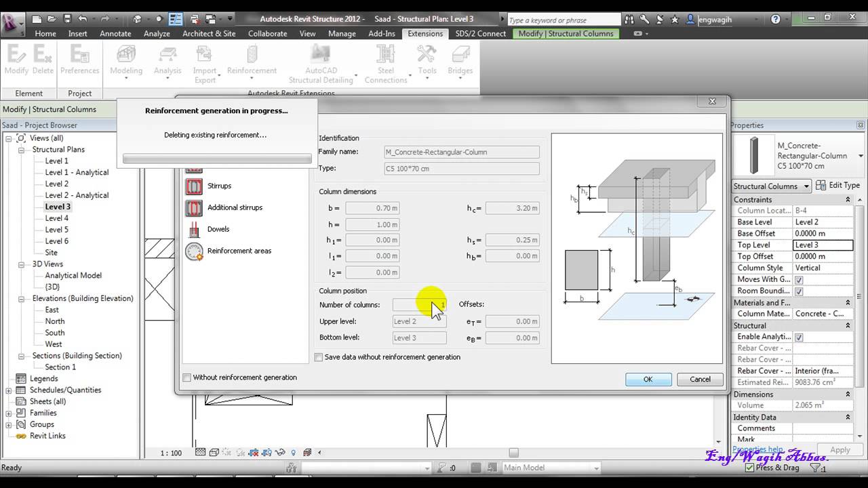Select the Dowels reinforcement page
This screenshot has height=488, width=868.
tap(218, 229)
